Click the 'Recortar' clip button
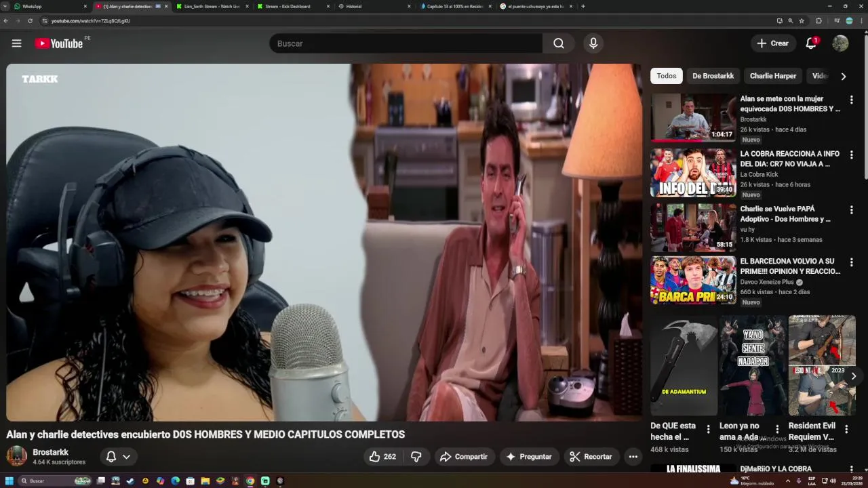This screenshot has width=868, height=488. [x=591, y=457]
